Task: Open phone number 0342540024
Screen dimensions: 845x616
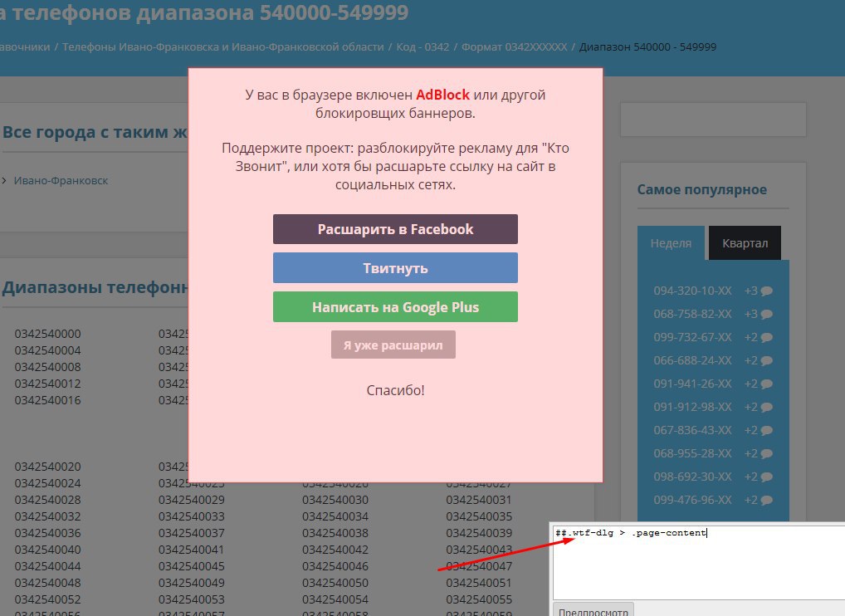Action: 47,483
